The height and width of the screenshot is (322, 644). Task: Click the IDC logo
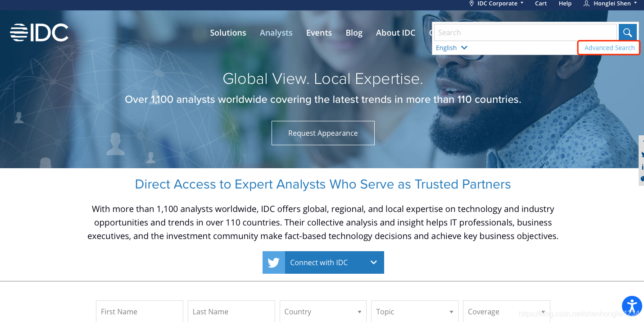(39, 32)
